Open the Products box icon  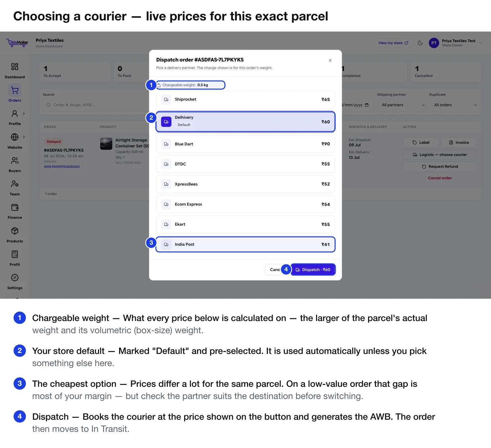pyautogui.click(x=15, y=231)
